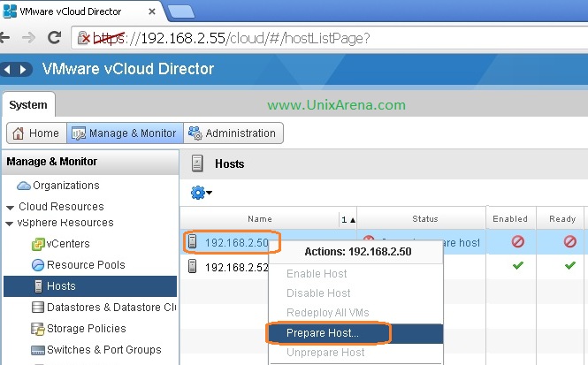This screenshot has height=365, width=588.
Task: Click the Status text of host 192.168.2.50
Action: pos(462,243)
